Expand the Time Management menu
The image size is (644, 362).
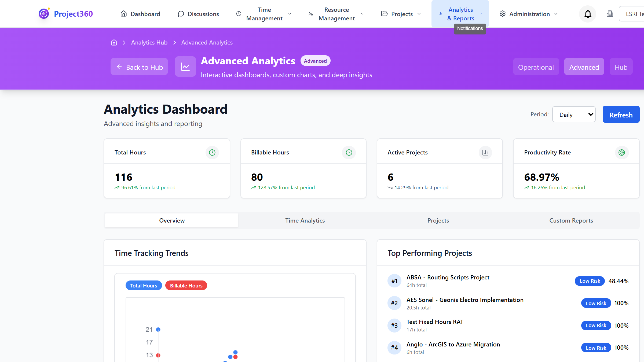(264, 14)
